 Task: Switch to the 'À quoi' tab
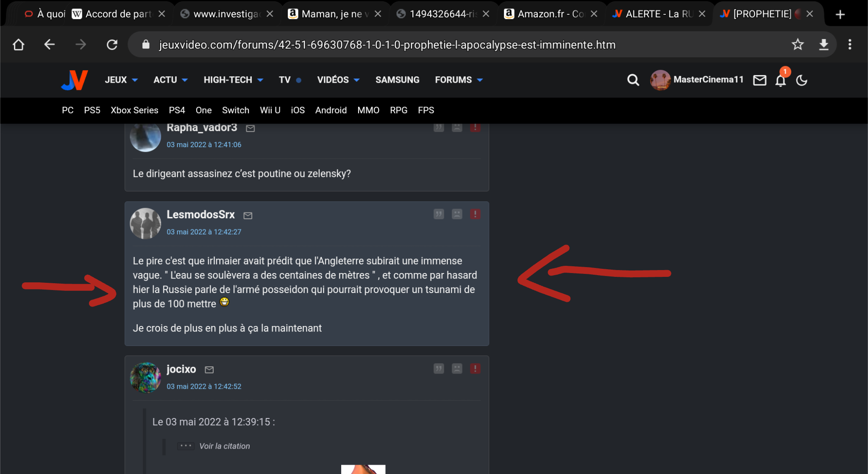tap(45, 14)
